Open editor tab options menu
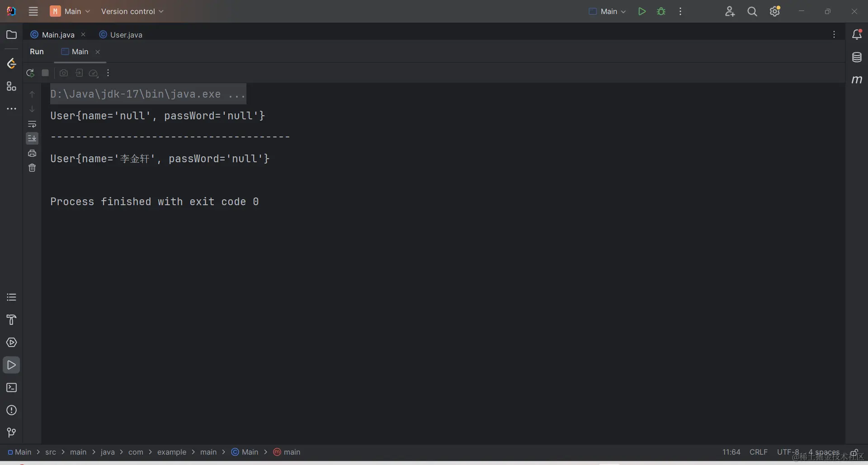Screen dimensions: 868x465 pos(834,35)
